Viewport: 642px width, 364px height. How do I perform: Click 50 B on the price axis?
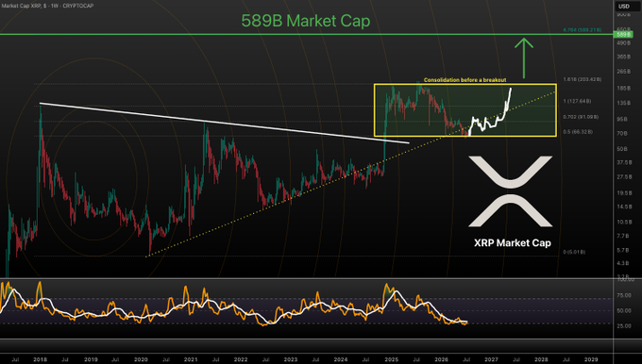[622, 149]
